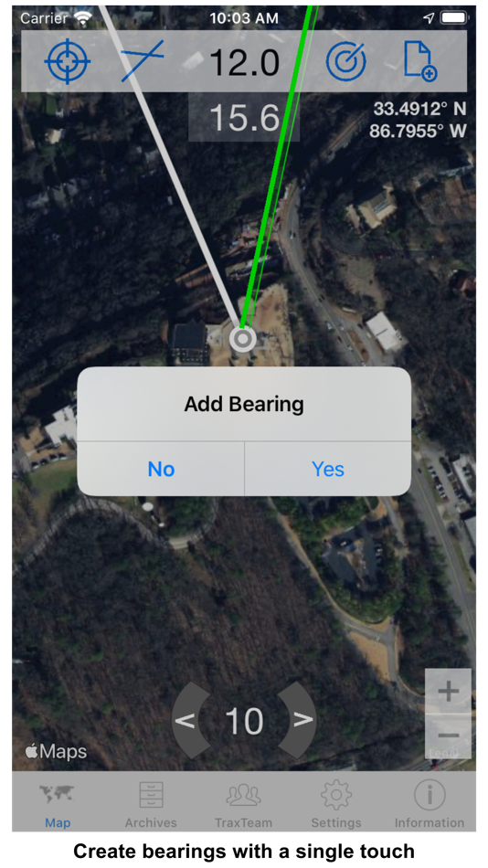Screen dimensions: 488x868
Task: Zoom out with minus button
Action: 448,736
